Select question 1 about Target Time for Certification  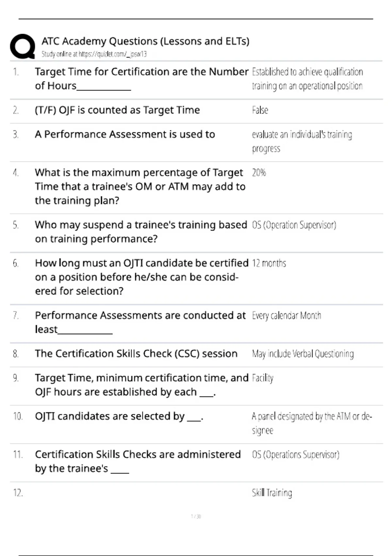(x=141, y=79)
